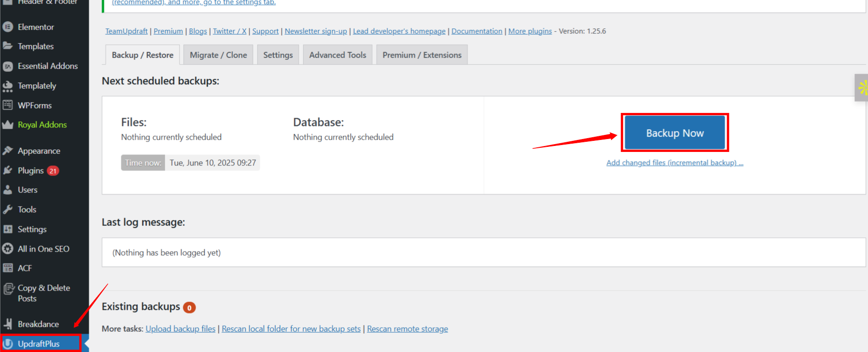Open the Copy & Delete Posts menu
The width and height of the screenshot is (868, 352).
(45, 293)
